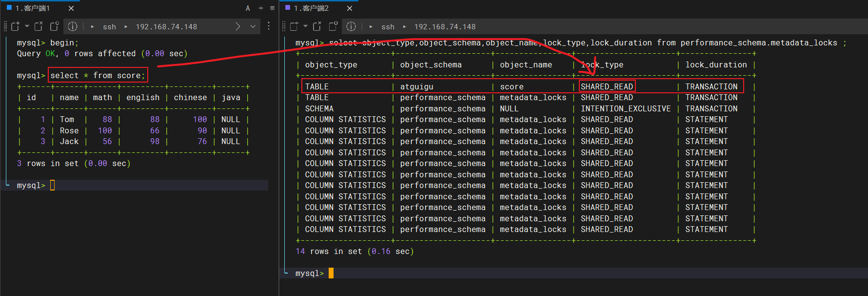Click the english score 66 for Rose
Viewport: 868px width, 296px height.
[x=155, y=130]
